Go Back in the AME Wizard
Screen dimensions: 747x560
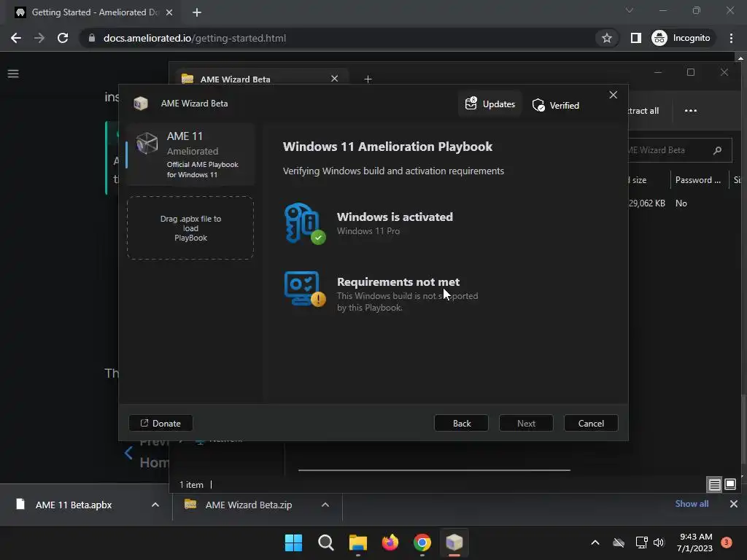(461, 423)
